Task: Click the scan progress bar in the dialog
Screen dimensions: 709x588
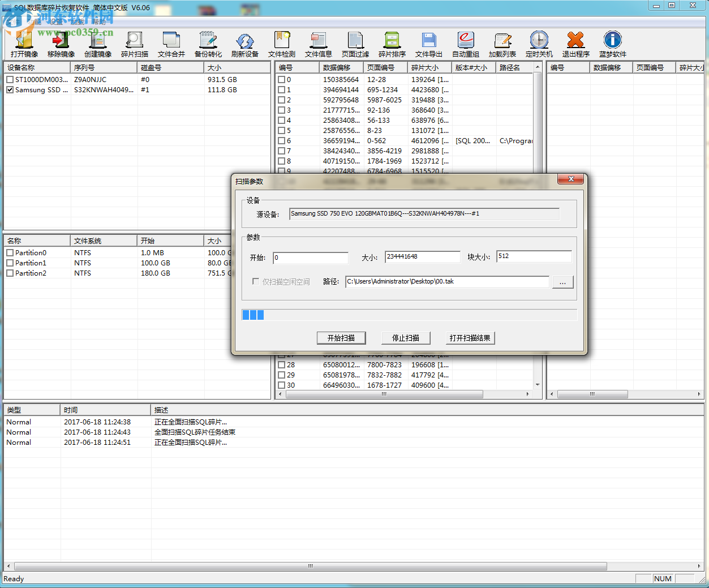Action: point(409,315)
